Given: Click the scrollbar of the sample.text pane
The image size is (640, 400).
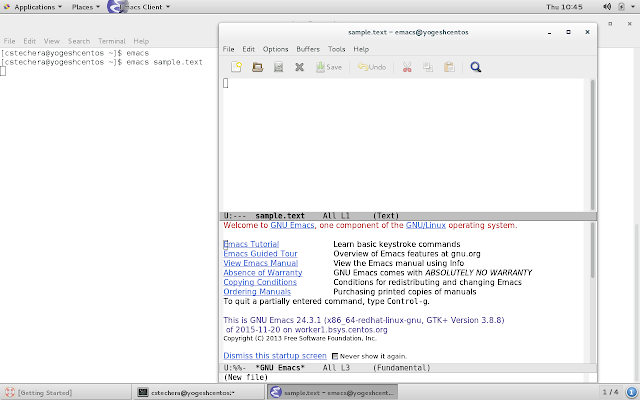Looking at the screenshot, I should point(593,145).
